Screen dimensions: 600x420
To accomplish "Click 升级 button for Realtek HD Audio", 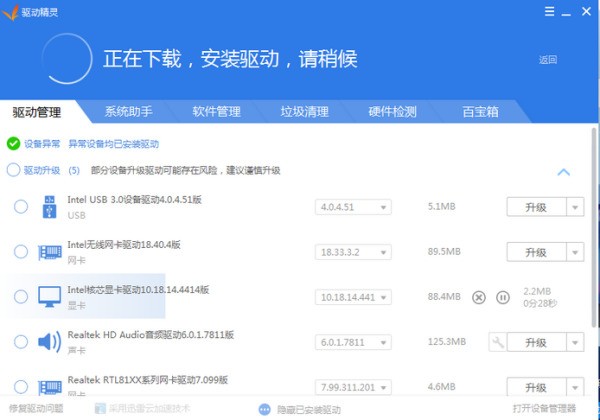I will click(536, 342).
